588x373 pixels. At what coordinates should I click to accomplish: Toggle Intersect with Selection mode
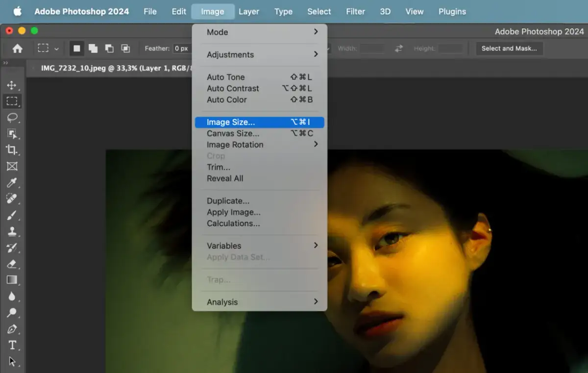[125, 49]
